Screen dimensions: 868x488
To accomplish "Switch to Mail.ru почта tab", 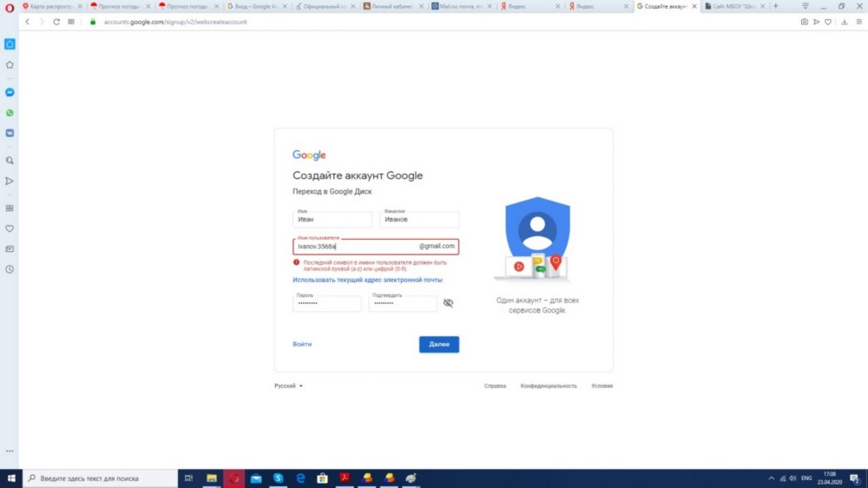I will (461, 6).
